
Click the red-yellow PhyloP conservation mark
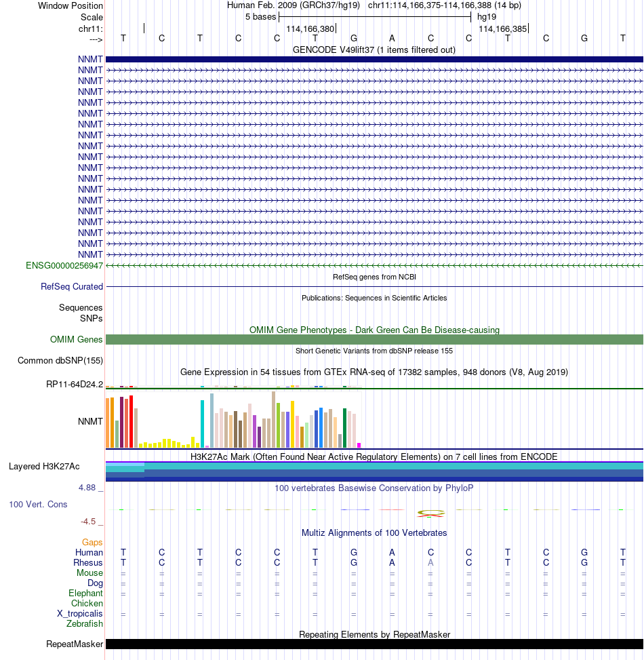point(430,513)
